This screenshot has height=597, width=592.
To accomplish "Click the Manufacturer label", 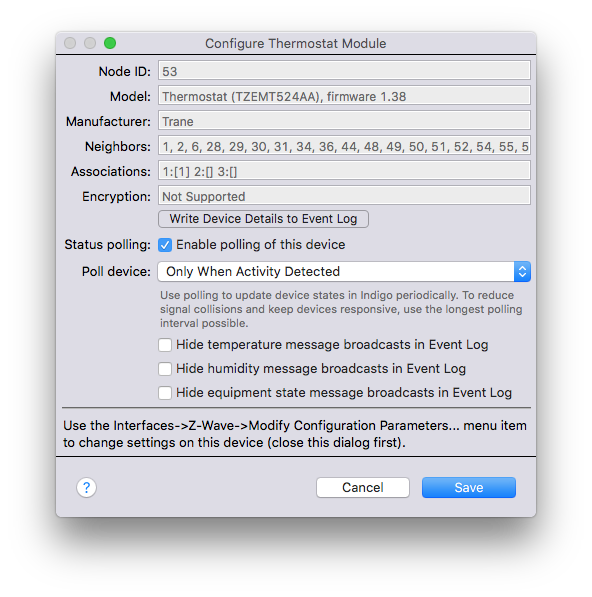I will [108, 121].
